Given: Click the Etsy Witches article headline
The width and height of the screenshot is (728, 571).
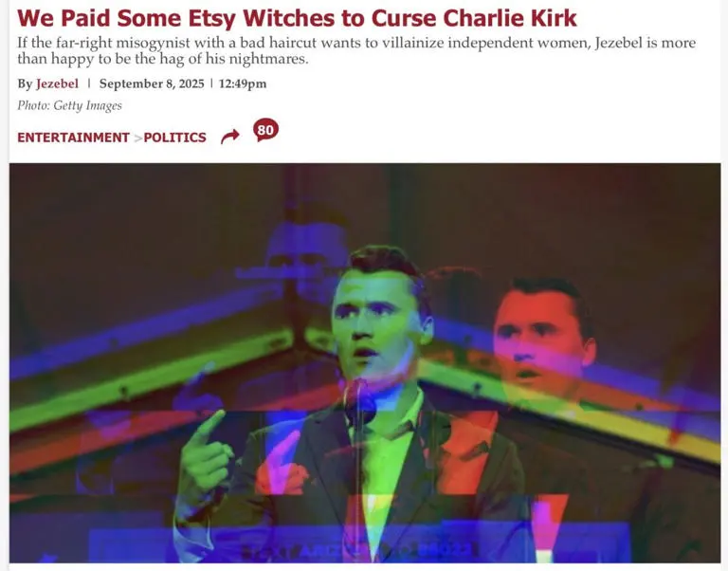Looking at the screenshot, I should point(297,18).
